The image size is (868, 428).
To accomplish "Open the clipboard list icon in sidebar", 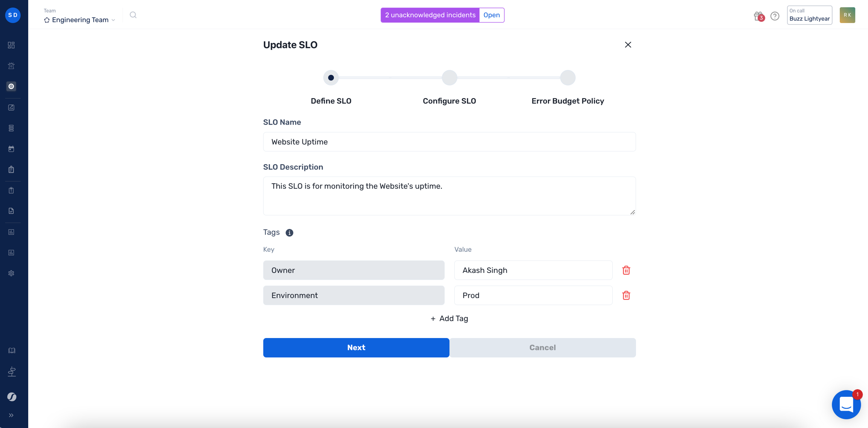I will [11, 170].
